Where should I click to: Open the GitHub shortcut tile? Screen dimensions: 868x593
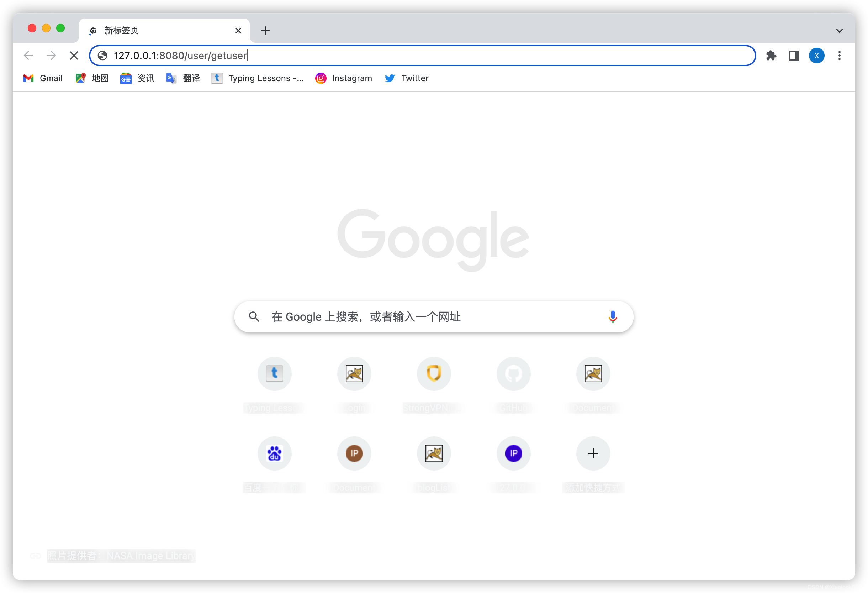pos(514,385)
